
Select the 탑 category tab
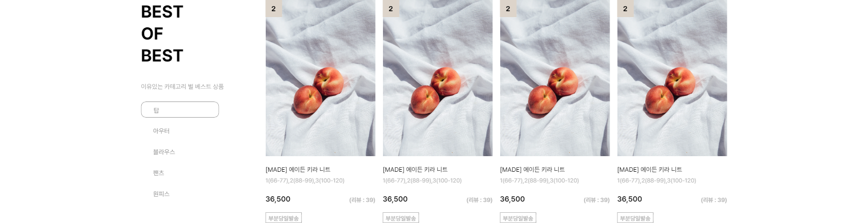180,110
